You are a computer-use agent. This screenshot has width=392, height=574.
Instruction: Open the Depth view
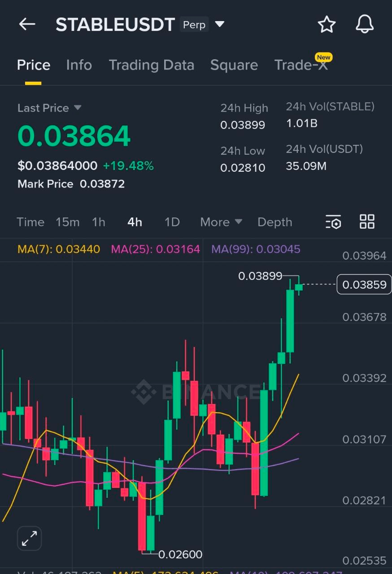[275, 222]
